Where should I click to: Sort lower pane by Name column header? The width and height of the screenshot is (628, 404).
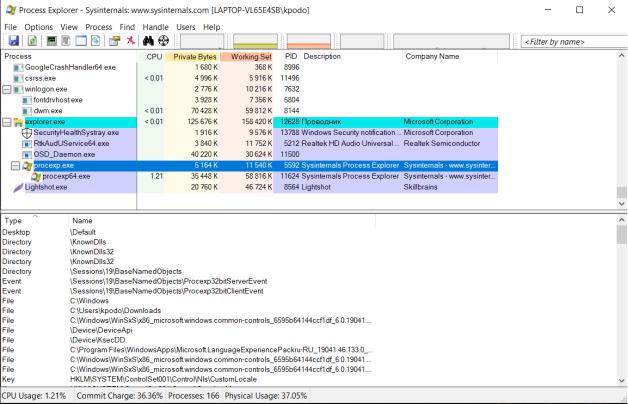pyautogui.click(x=222, y=221)
